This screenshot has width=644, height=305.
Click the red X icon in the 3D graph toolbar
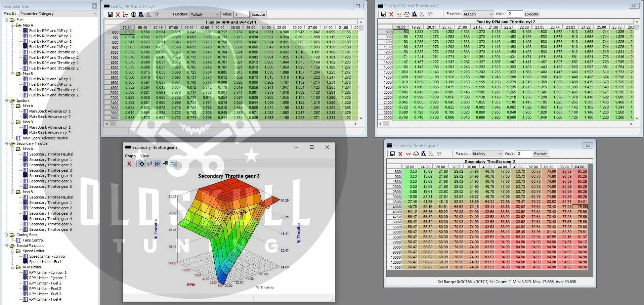(129, 164)
